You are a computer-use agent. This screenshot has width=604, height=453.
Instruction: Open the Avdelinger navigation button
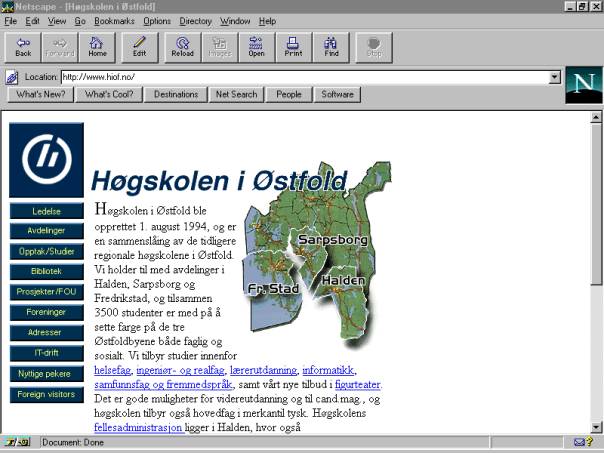tap(47, 231)
